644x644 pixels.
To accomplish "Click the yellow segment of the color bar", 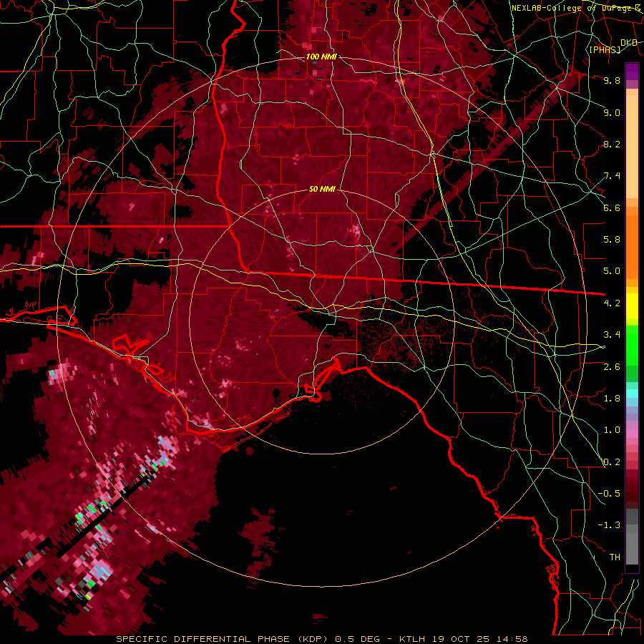I will [x=632, y=306].
